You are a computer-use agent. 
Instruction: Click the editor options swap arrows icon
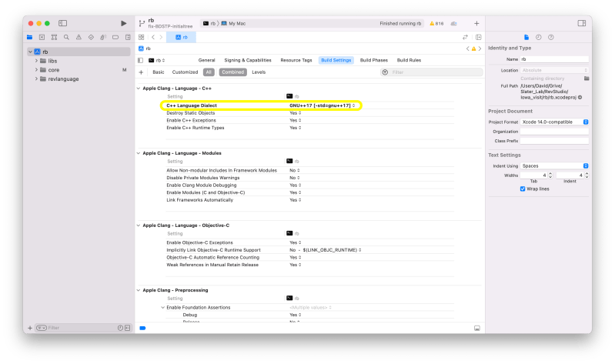pos(465,37)
